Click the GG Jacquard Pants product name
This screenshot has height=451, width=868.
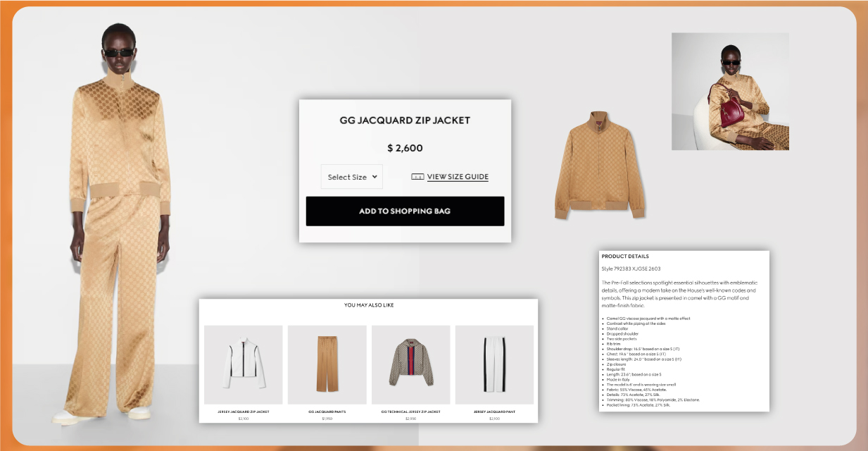pos(327,412)
